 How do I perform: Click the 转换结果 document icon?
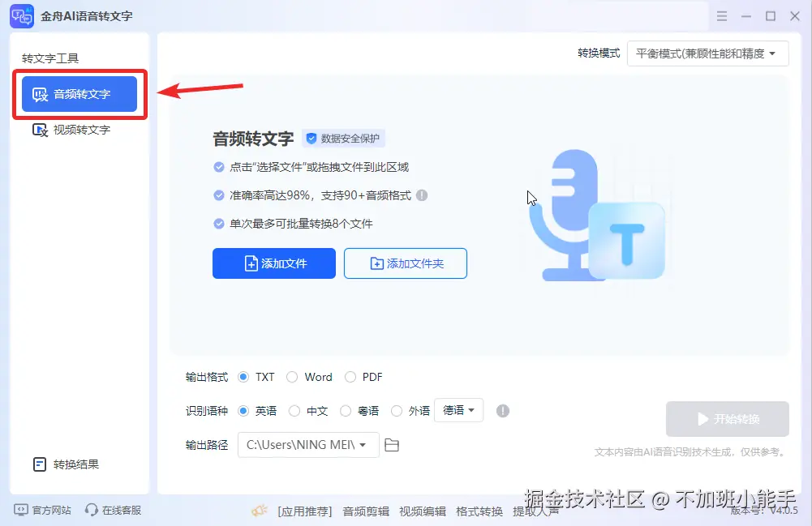tap(40, 464)
